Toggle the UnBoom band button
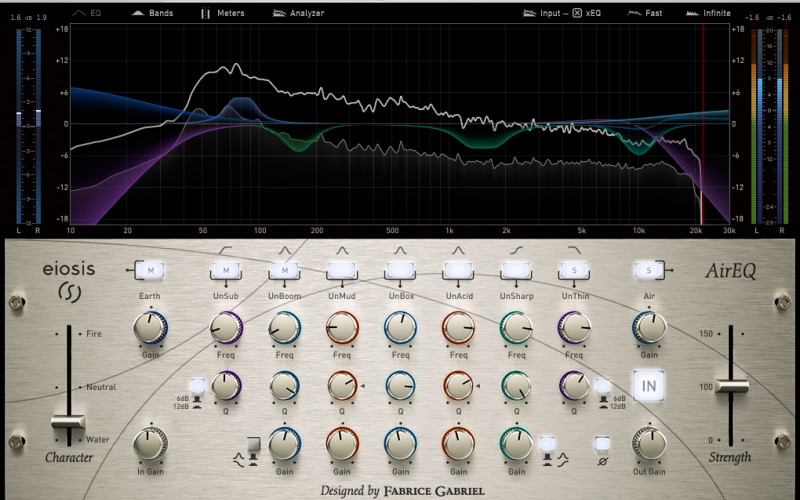 285,270
